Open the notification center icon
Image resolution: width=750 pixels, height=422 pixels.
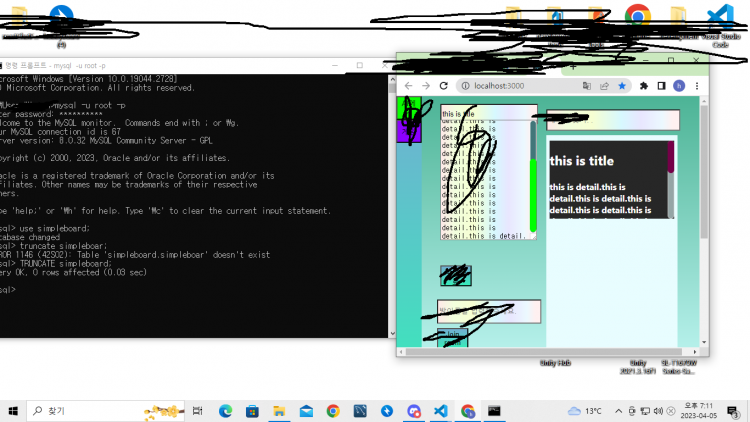733,411
